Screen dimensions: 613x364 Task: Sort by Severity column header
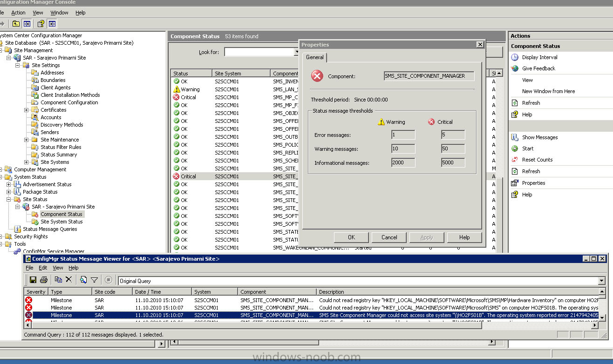pyautogui.click(x=36, y=292)
